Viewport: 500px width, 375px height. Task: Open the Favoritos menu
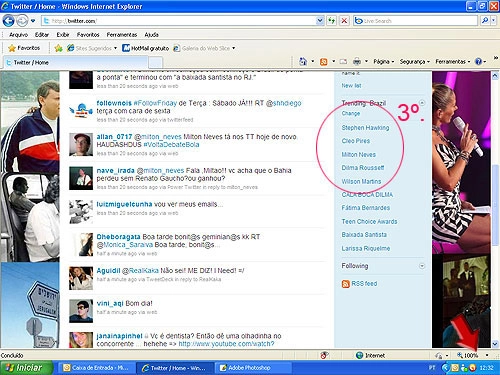tap(88, 35)
